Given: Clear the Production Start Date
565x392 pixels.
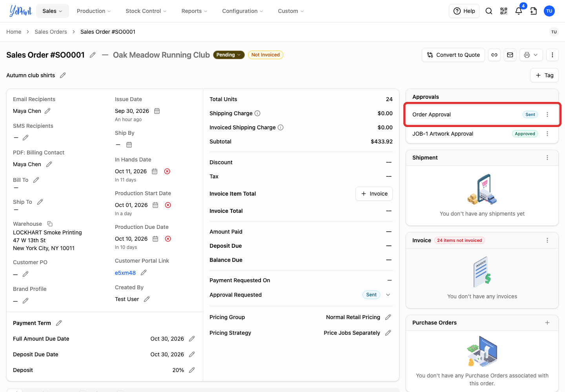Looking at the screenshot, I should (168, 205).
